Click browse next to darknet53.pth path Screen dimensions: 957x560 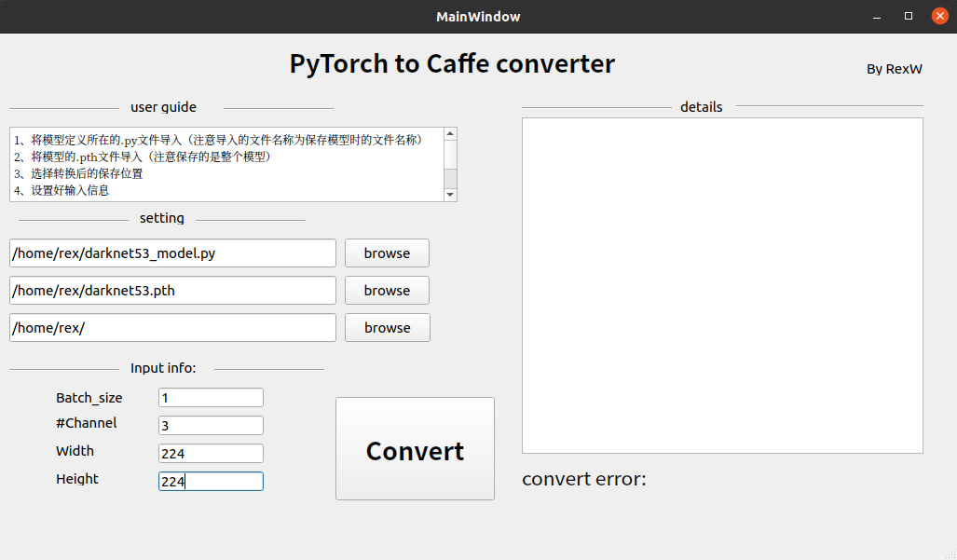[x=387, y=291]
